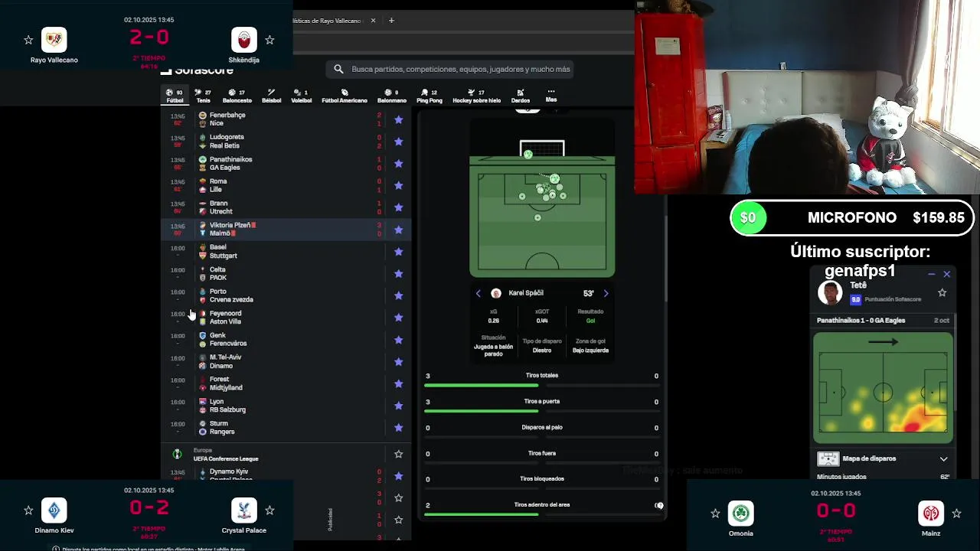Open the Dardos tab
This screenshot has width=980, height=551.
coord(520,96)
